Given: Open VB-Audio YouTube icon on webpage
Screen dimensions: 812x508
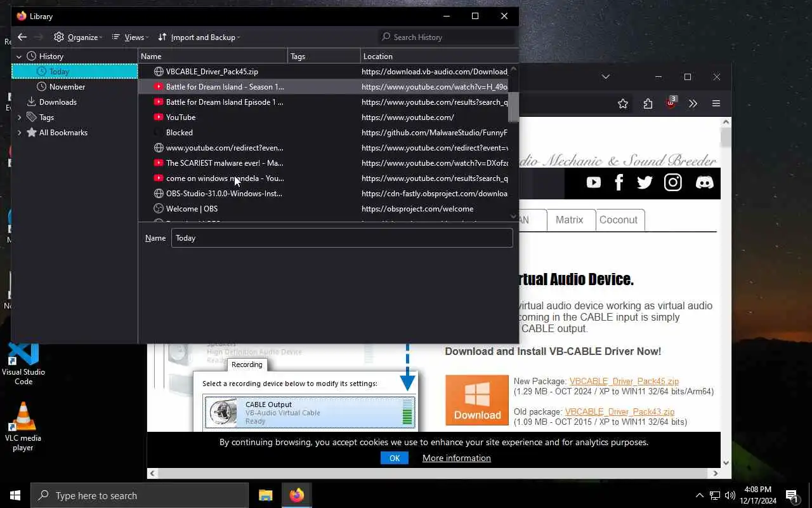Looking at the screenshot, I should pos(594,183).
